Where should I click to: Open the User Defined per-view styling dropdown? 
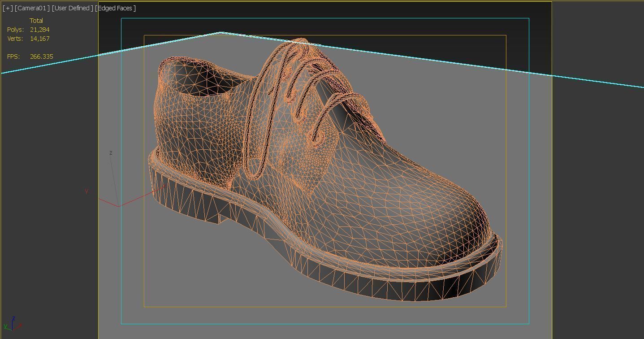[x=72, y=8]
